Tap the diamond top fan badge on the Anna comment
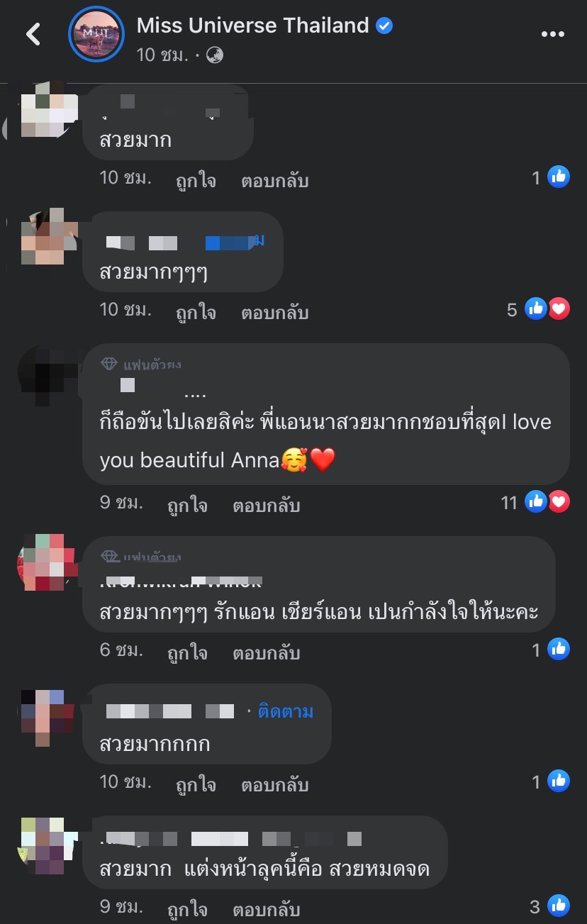 pyautogui.click(x=109, y=364)
